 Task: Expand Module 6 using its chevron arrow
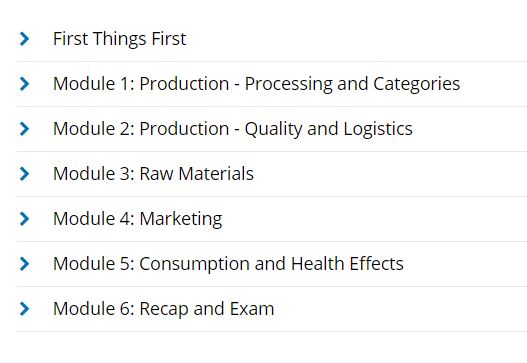[x=24, y=309]
